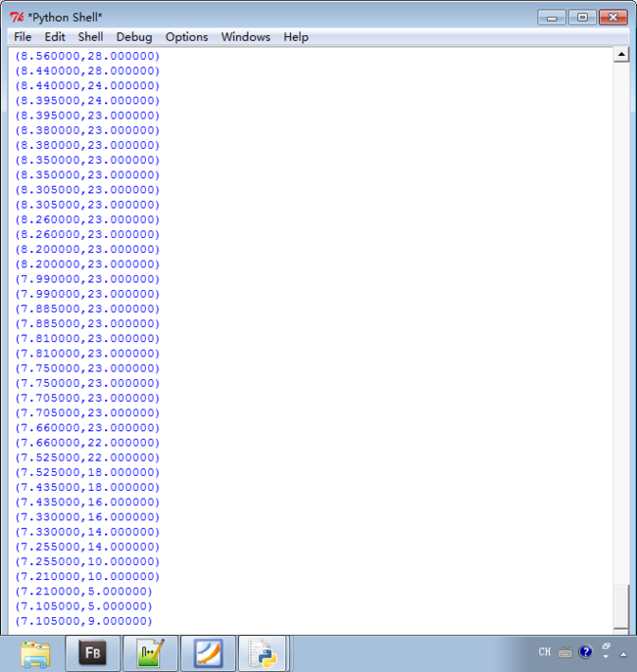
Task: Click the Tk icon in title bar
Action: [x=17, y=18]
